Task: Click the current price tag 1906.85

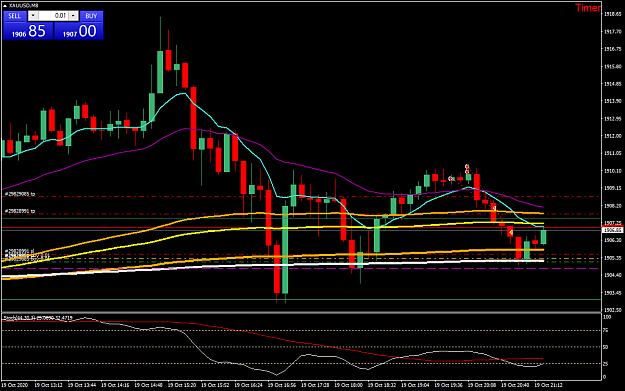Action: (x=612, y=230)
